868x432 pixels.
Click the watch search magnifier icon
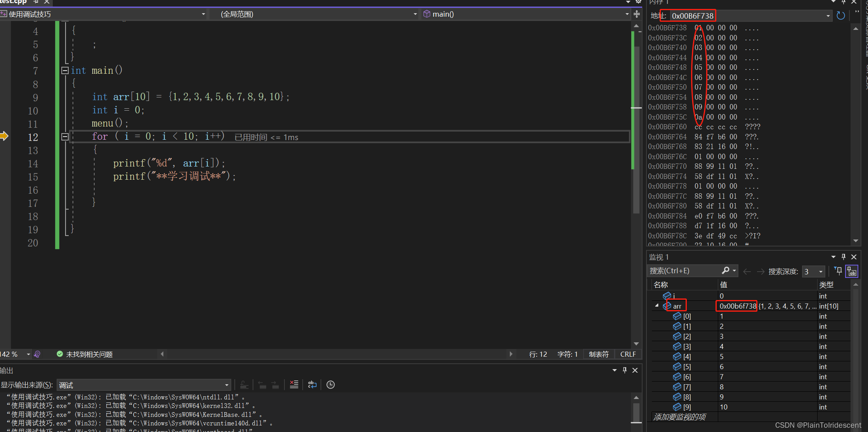726,271
